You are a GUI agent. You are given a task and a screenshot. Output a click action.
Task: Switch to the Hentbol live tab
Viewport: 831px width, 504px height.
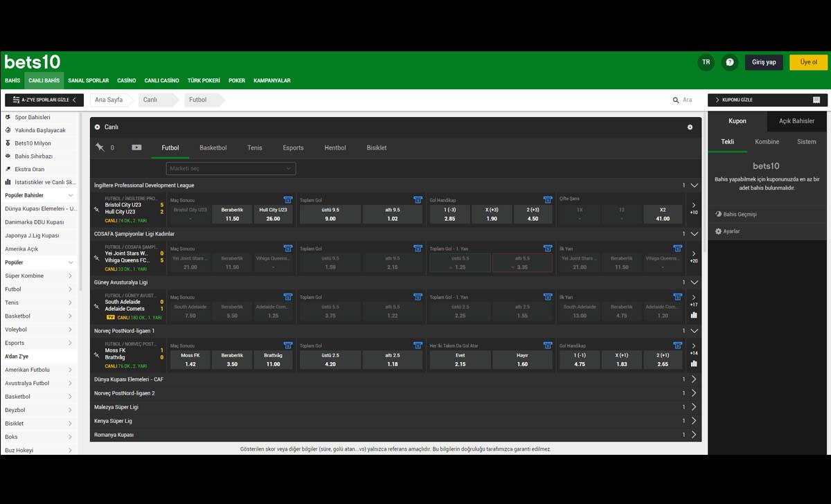335,147
